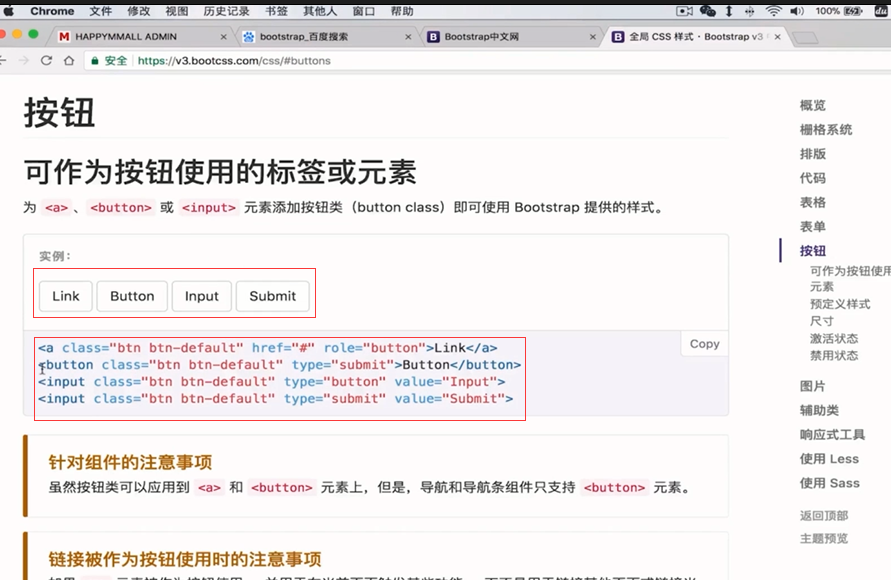Open the 其他人 menu
891x580 pixels.
(x=320, y=11)
